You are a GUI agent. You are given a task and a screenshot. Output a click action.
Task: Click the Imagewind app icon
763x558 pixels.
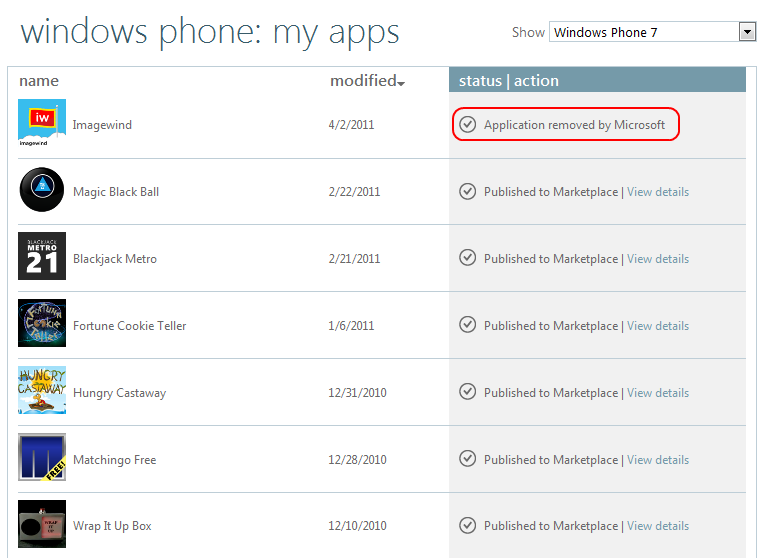click(x=42, y=123)
